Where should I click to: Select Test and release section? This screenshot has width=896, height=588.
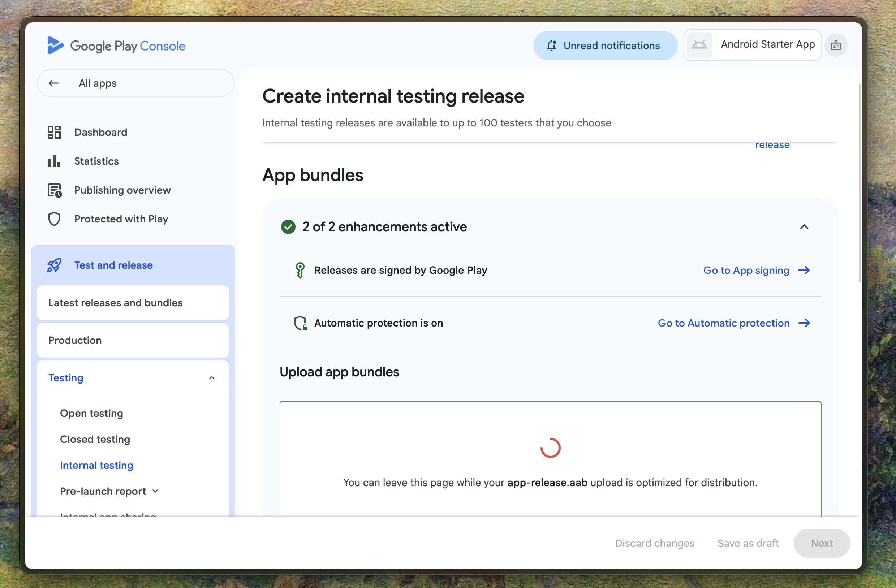[x=133, y=265]
